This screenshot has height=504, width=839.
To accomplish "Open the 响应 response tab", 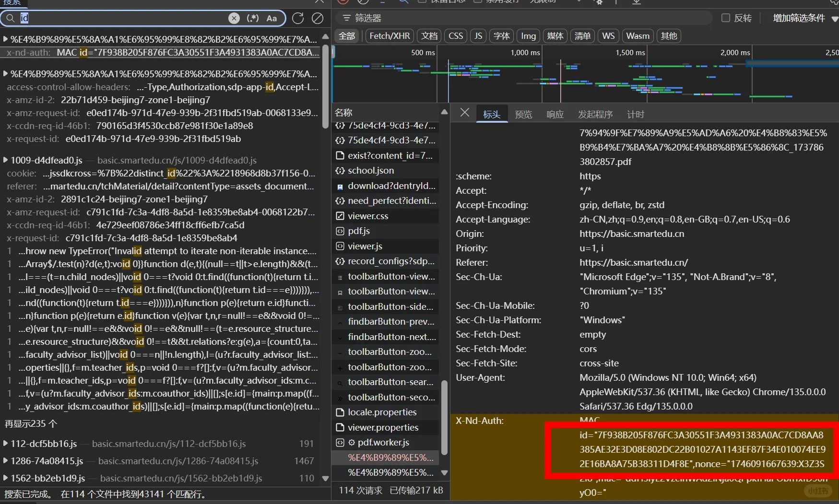I will 555,115.
